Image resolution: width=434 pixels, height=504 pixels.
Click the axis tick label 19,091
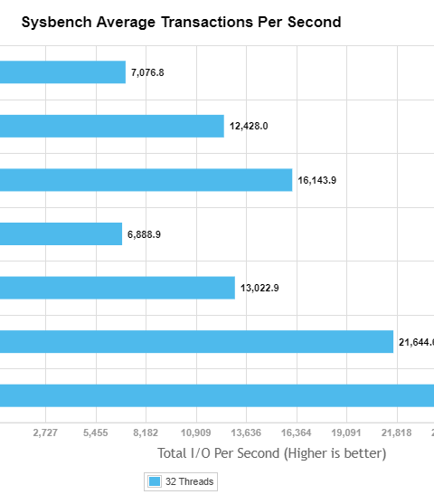[x=346, y=433]
